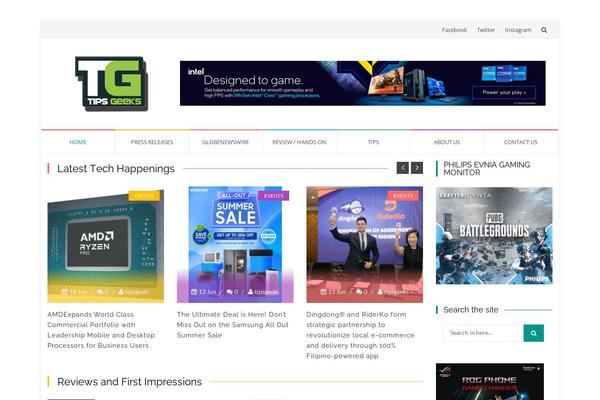Click the PUBG Battlegrounds Philips ad

(x=494, y=236)
